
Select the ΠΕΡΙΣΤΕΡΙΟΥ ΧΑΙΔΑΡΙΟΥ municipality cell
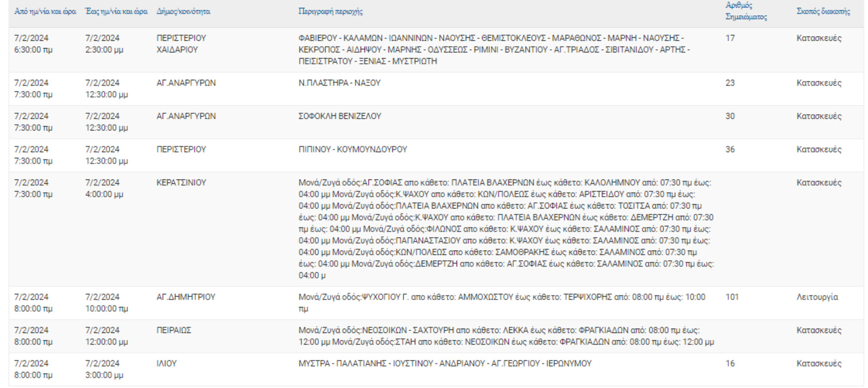pos(181,44)
